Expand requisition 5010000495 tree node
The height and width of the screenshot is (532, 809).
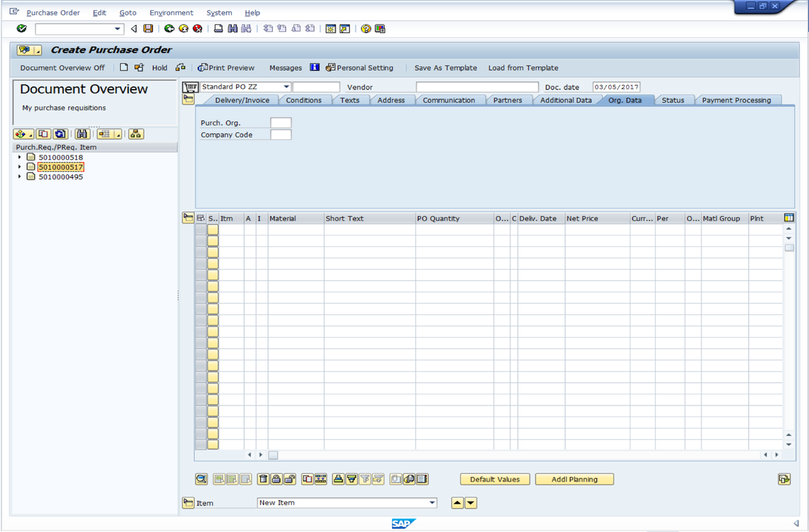click(20, 177)
